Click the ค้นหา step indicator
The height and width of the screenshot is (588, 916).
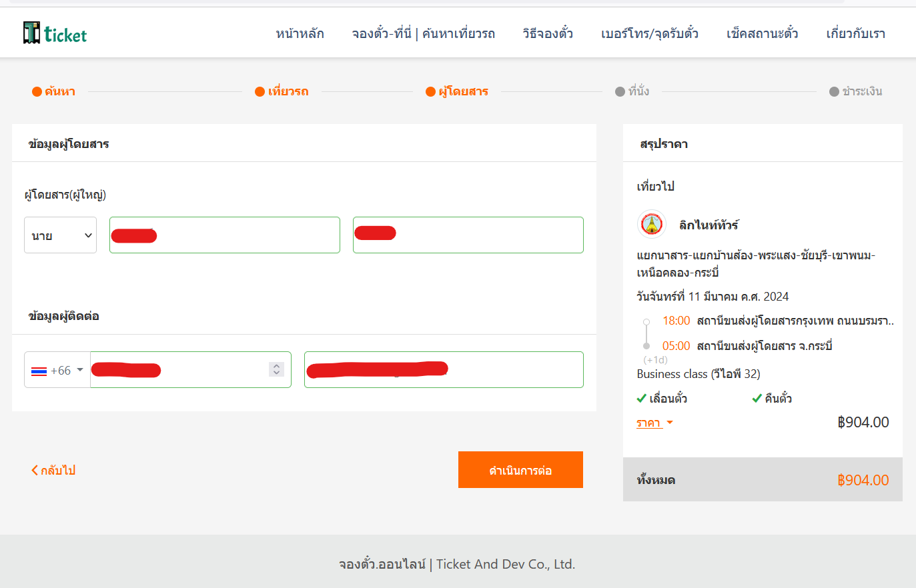tap(54, 91)
